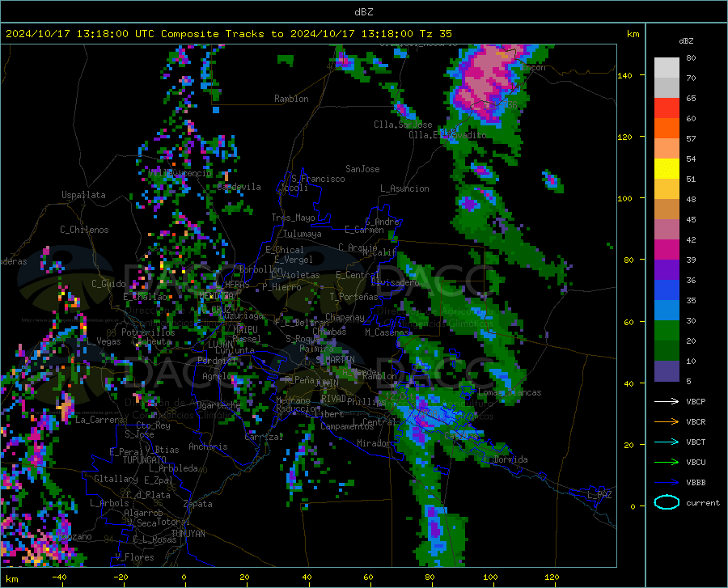This screenshot has height=588, width=728.
Task: Click the 'La_Carrera' map label
Action: pyautogui.click(x=99, y=420)
